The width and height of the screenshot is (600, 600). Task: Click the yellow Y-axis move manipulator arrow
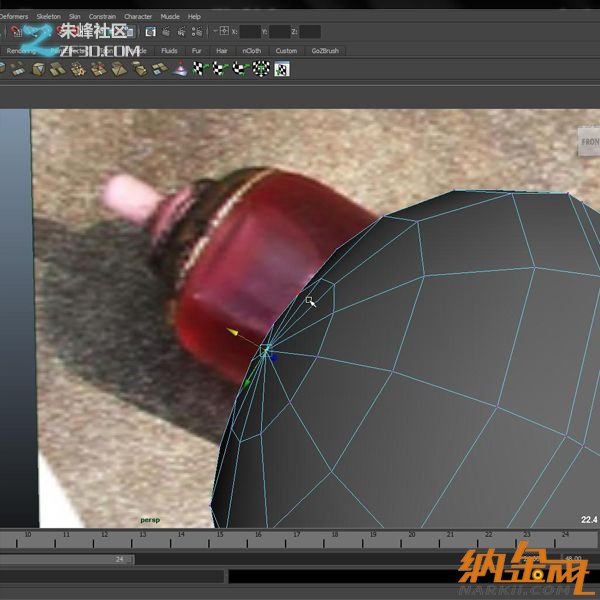[232, 332]
